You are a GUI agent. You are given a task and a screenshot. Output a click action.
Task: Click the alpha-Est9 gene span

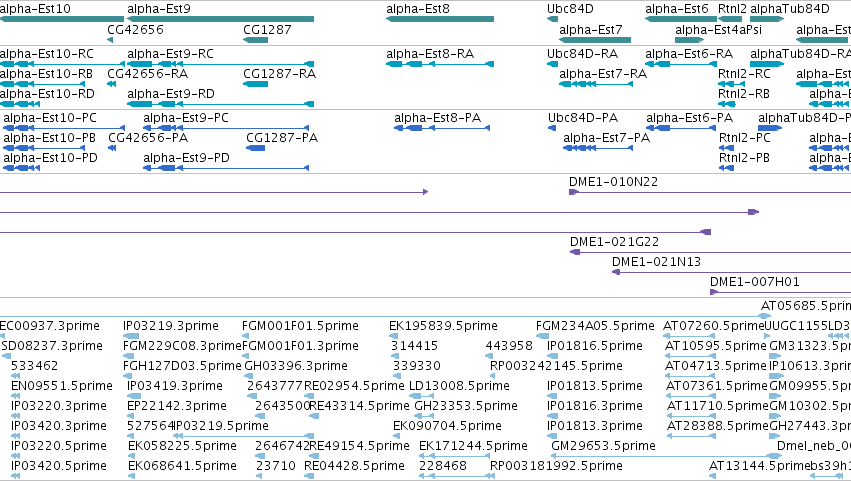220,19
